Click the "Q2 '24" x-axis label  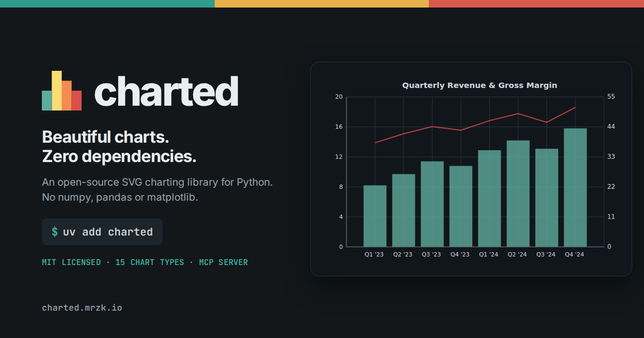[x=517, y=255]
